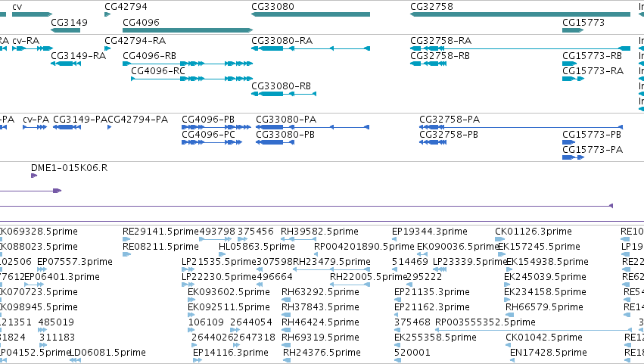
Task: Select the cv-PA protein label
Action: pyautogui.click(x=36, y=120)
